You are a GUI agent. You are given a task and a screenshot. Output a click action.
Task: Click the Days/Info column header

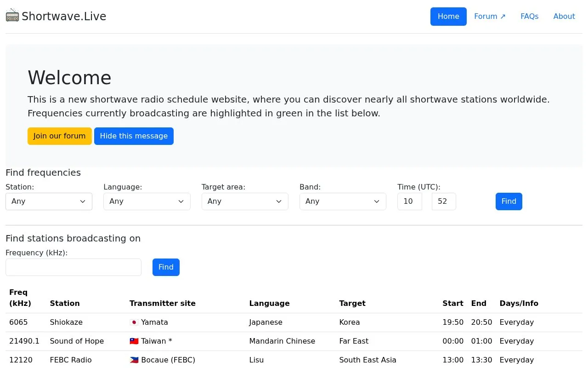(x=519, y=303)
